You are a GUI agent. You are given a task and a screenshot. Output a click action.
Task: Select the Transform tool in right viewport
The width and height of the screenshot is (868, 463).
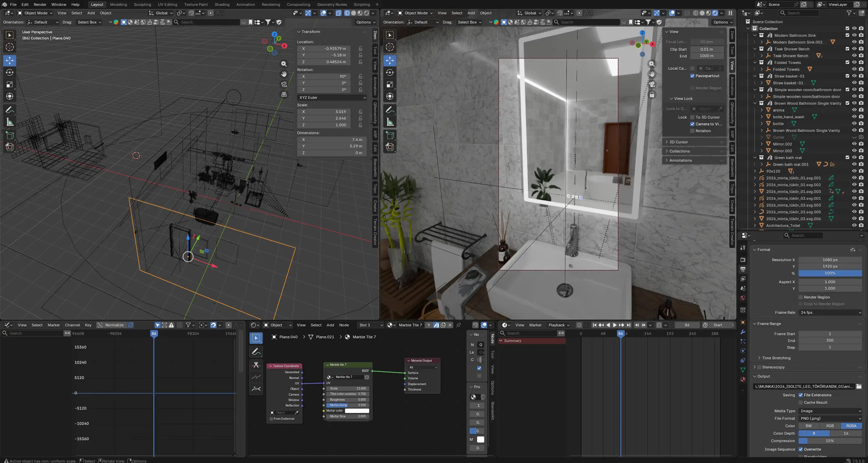pyautogui.click(x=390, y=96)
